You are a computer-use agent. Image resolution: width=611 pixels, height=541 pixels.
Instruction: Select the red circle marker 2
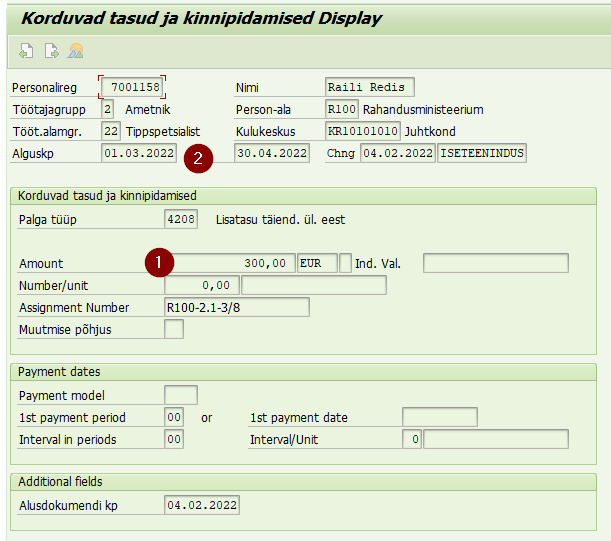tap(198, 158)
